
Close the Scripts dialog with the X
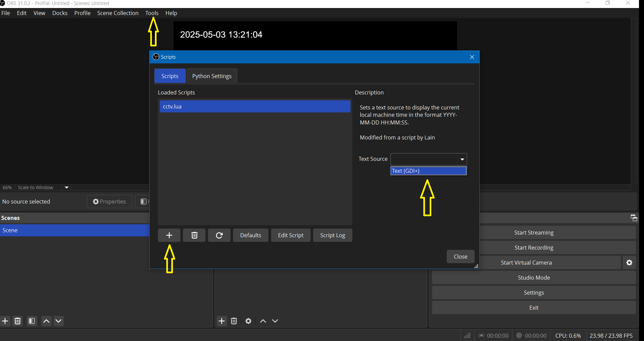click(472, 57)
